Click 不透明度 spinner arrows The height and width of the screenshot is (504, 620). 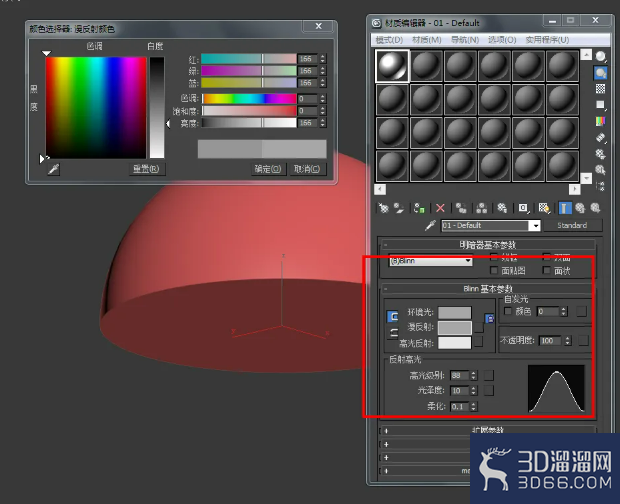click(568, 340)
